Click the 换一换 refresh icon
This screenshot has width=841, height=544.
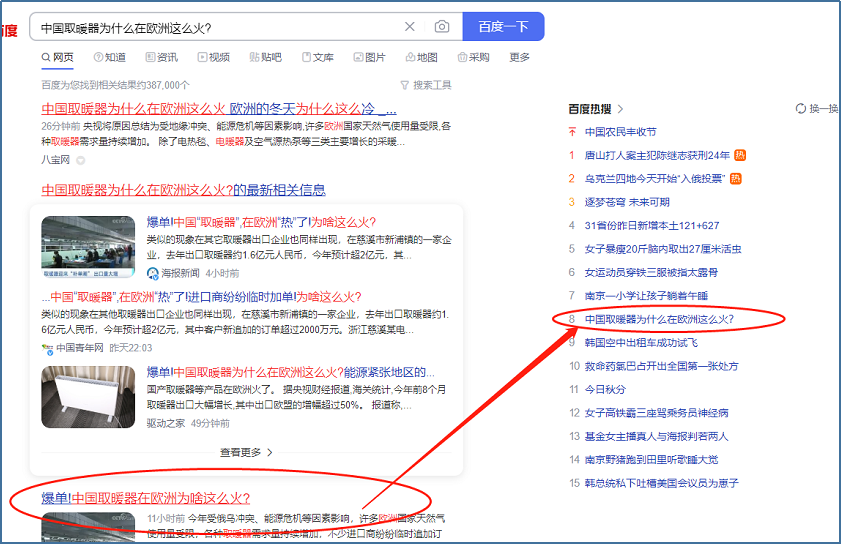[x=800, y=108]
